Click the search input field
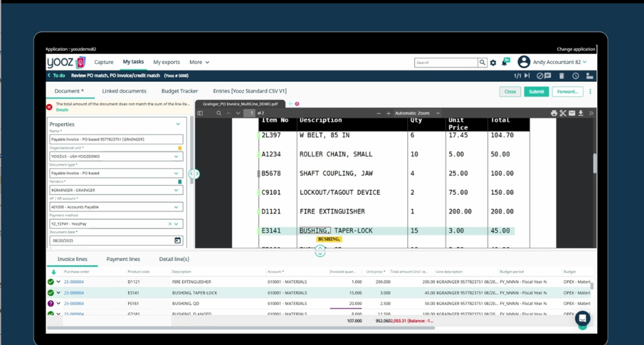This screenshot has height=345, width=644. click(x=446, y=63)
